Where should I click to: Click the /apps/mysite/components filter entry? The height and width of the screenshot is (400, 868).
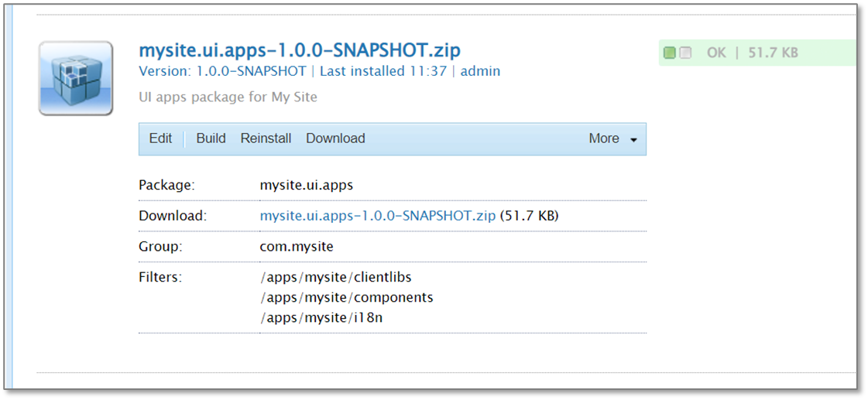[346, 297]
